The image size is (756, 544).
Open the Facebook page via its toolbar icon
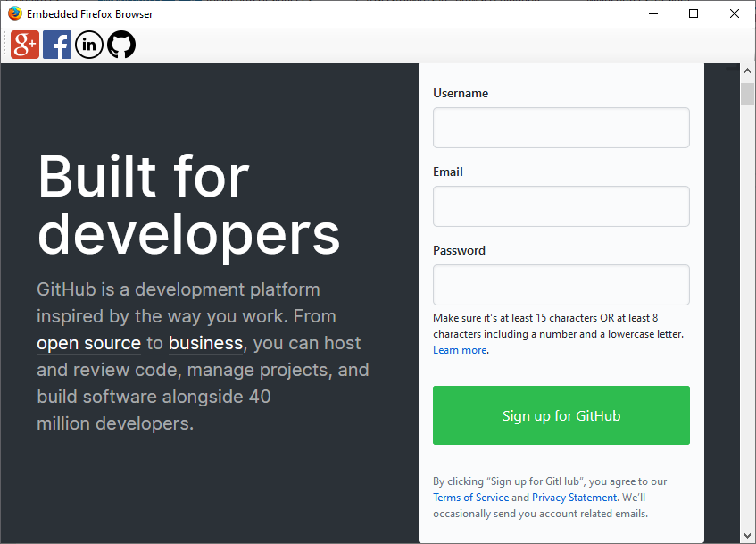coord(56,44)
